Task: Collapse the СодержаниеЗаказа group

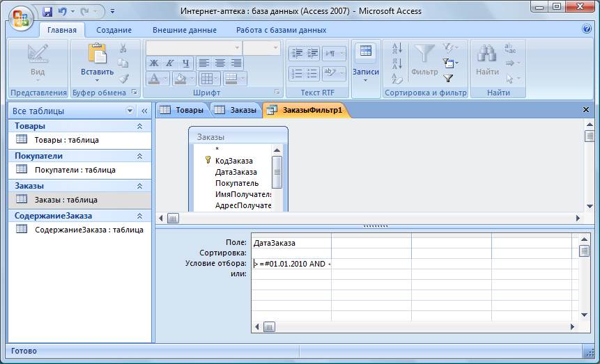Action: (x=139, y=216)
